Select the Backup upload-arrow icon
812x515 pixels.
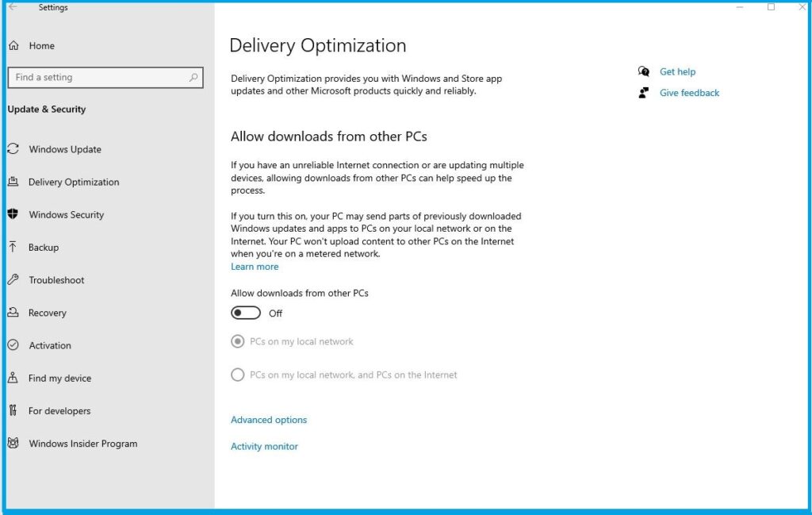[12, 247]
